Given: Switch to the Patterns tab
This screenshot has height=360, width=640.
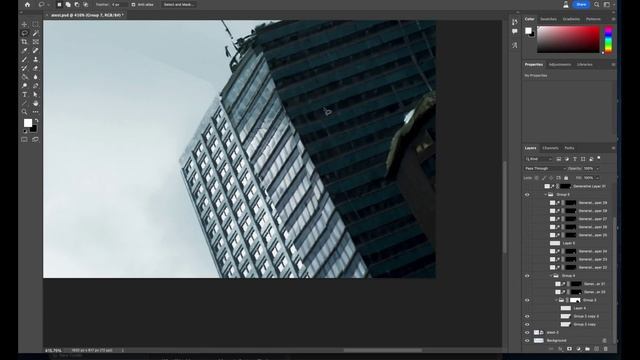Looking at the screenshot, I should (593, 19).
